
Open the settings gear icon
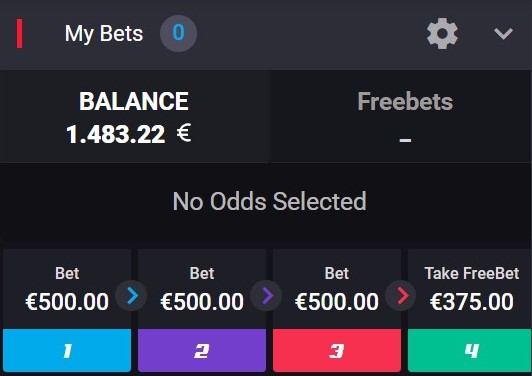coord(442,34)
